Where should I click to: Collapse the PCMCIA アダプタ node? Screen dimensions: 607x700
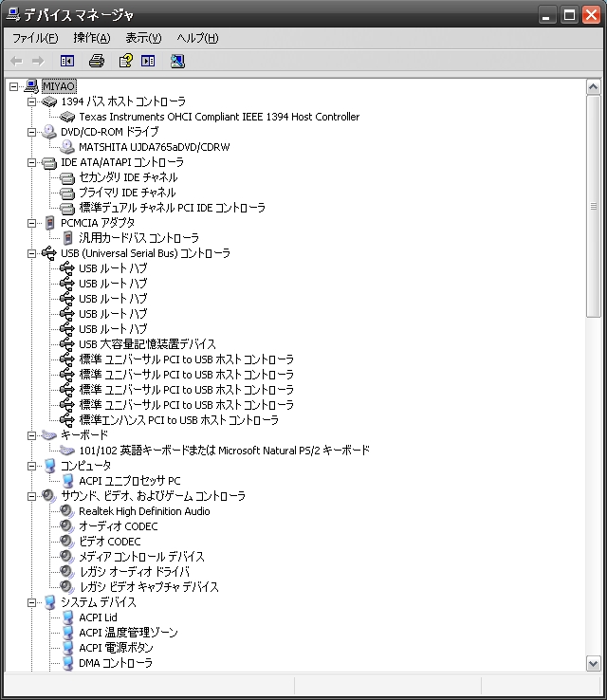[x=31, y=223]
